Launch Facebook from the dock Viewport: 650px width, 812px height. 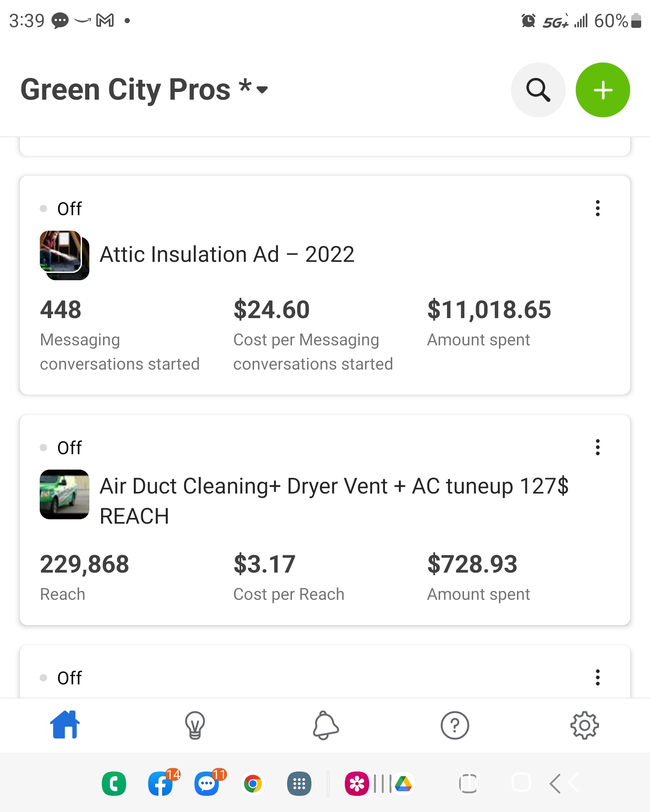click(161, 784)
